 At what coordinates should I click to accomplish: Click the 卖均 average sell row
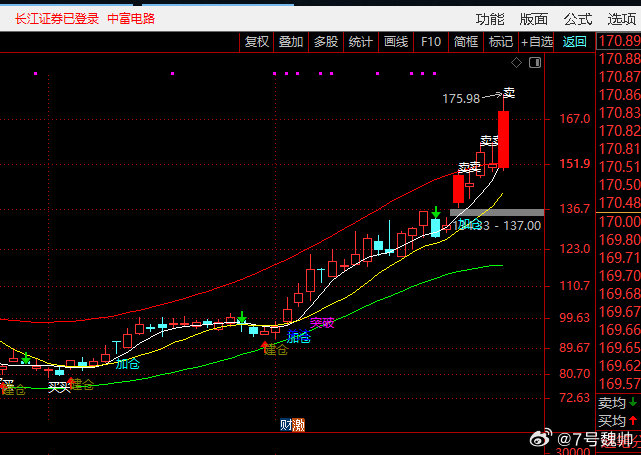[619, 403]
